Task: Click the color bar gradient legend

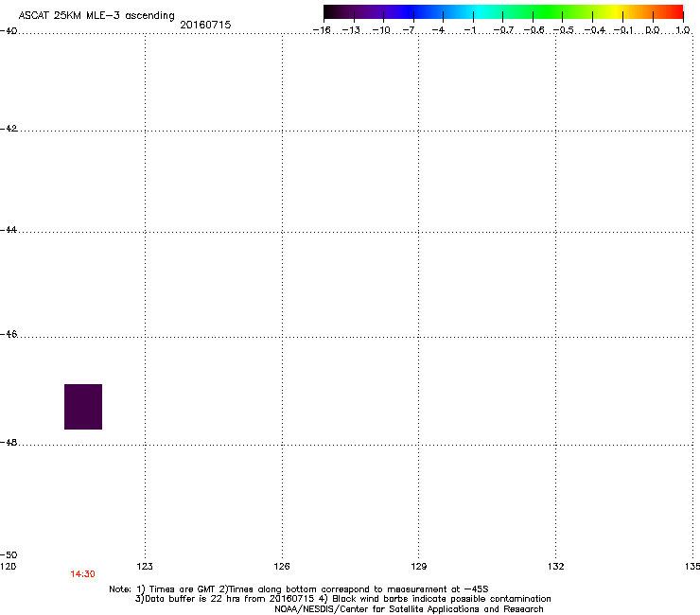Action: point(503,11)
